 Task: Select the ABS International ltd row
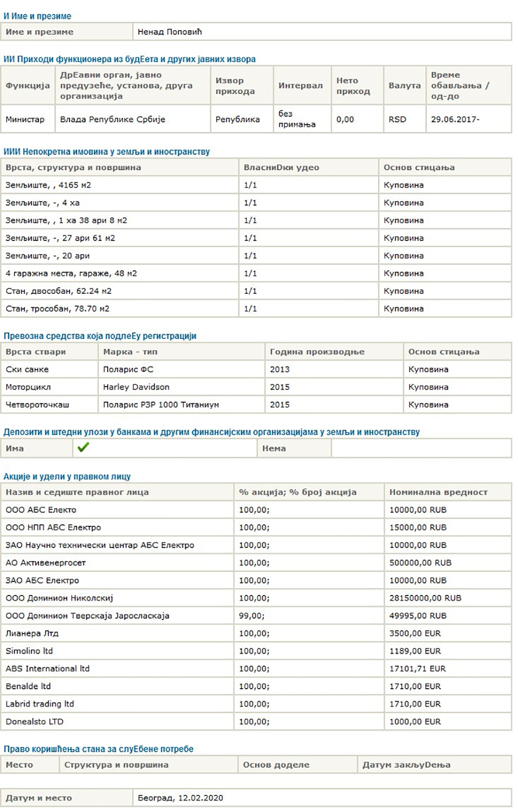(x=256, y=669)
